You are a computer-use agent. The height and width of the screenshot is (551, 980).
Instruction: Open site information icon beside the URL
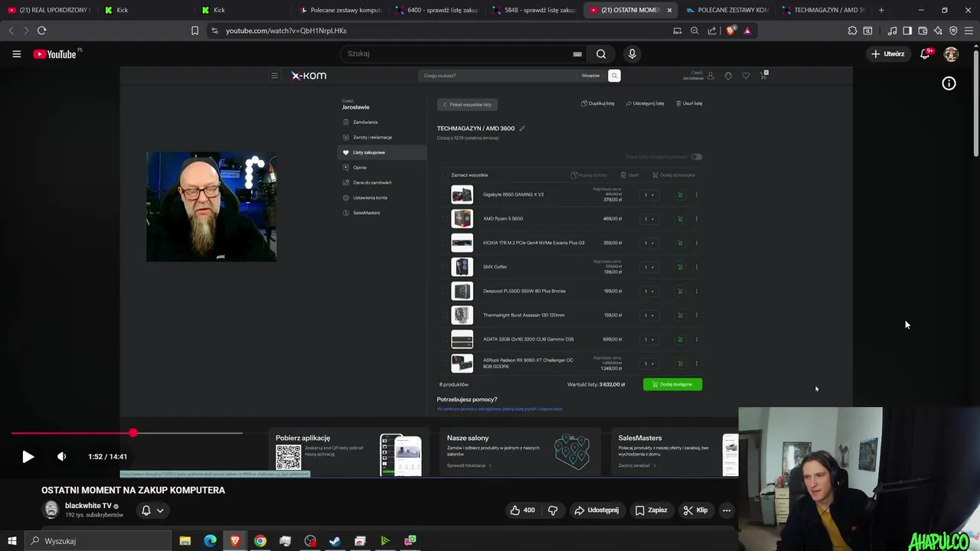(x=214, y=31)
